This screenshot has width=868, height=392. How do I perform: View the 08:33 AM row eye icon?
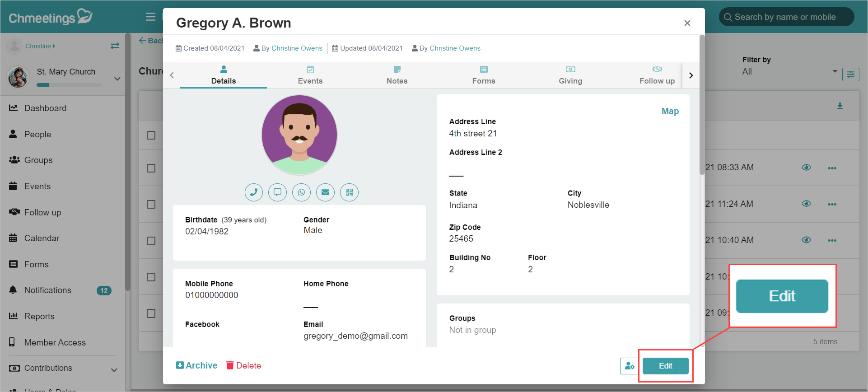pos(806,168)
